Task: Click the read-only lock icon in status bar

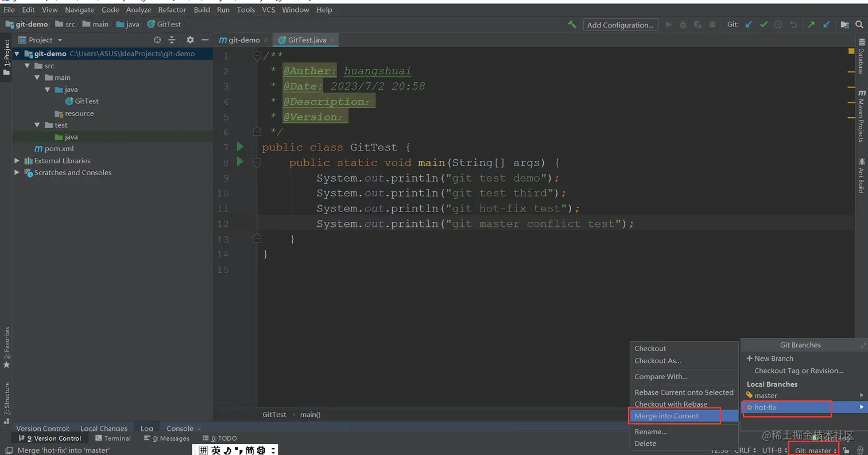Action: coord(846,450)
